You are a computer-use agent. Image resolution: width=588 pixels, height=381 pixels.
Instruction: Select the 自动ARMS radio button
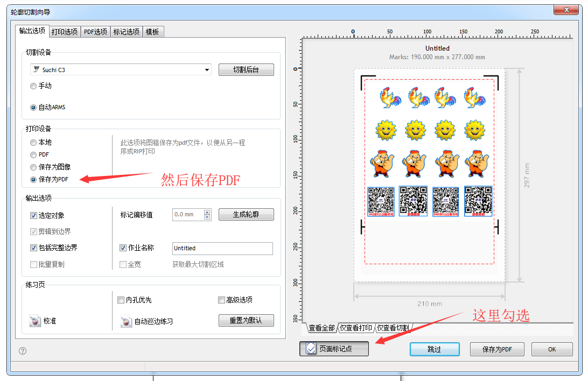point(33,108)
